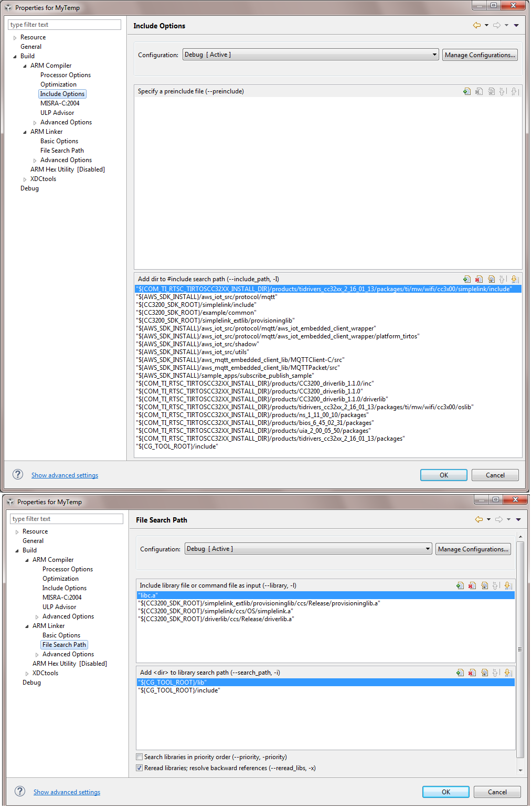Move selected include path down

pyautogui.click(x=514, y=279)
